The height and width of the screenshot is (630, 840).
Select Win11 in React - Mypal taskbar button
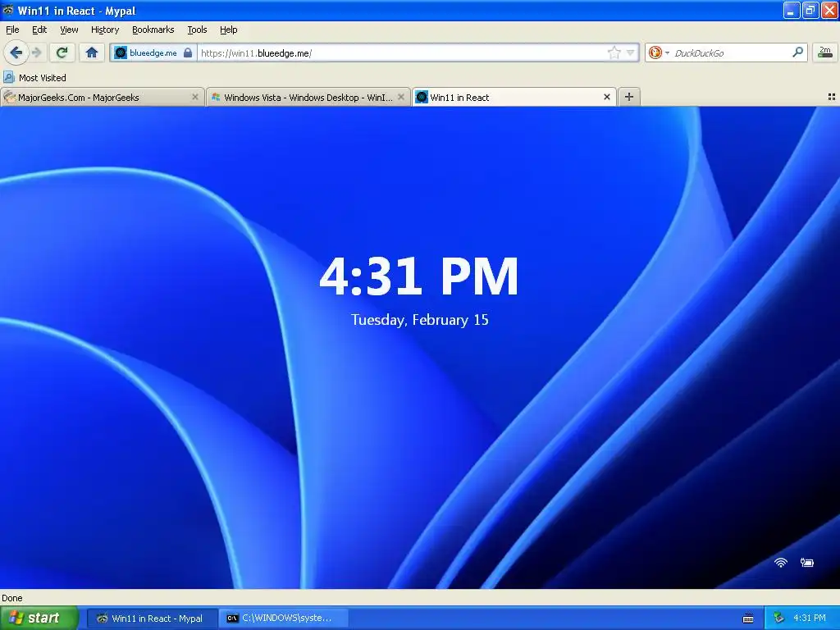click(152, 619)
